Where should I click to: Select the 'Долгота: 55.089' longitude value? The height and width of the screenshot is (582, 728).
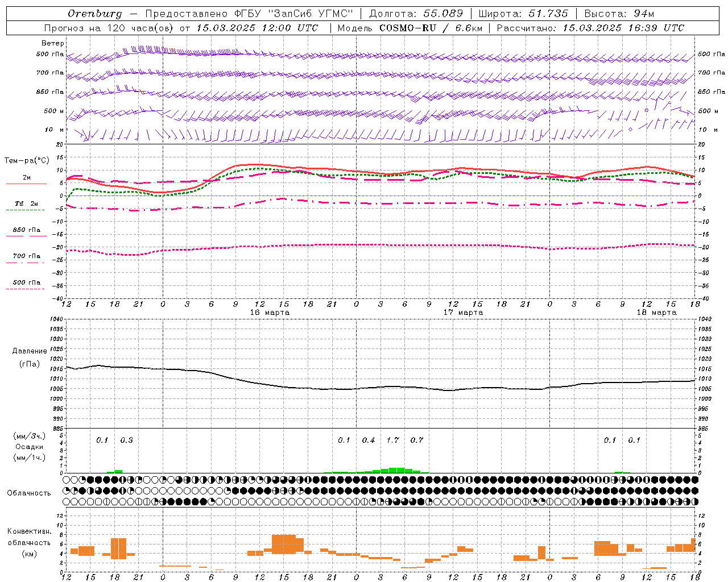tap(416, 14)
